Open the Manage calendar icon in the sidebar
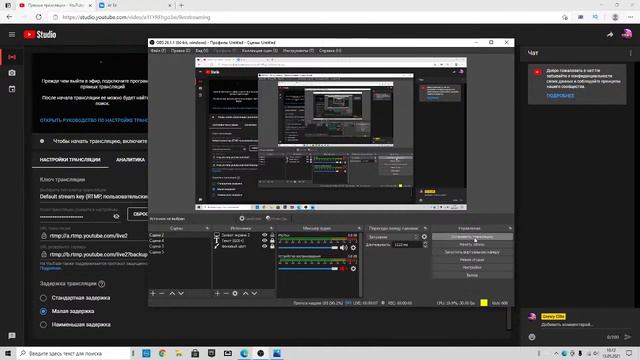Image resolution: width=640 pixels, height=360 pixels. 12,89
